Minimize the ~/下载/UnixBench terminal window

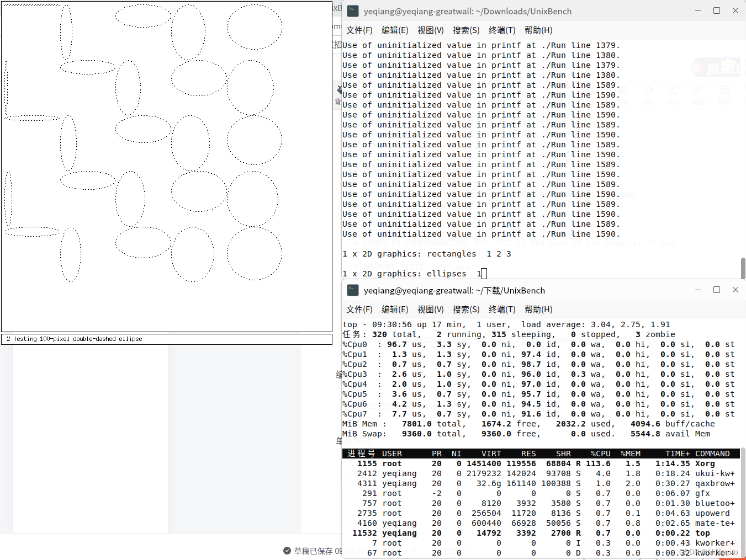coord(698,290)
